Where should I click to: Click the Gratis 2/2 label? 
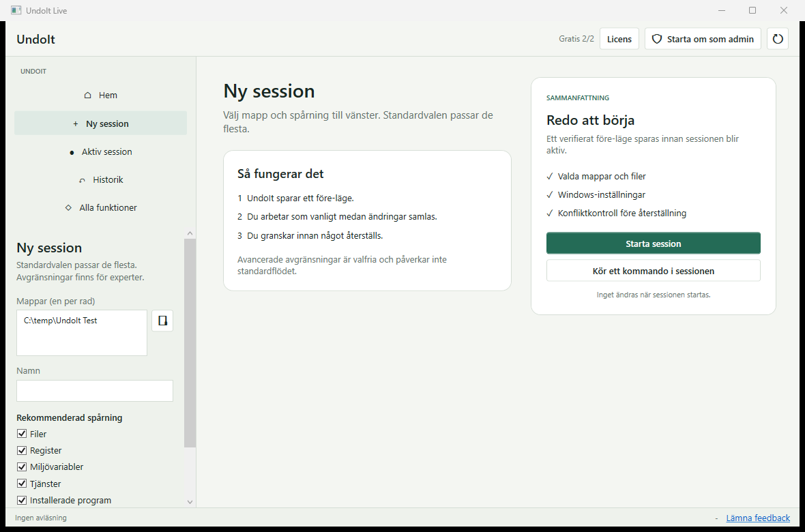tap(576, 38)
